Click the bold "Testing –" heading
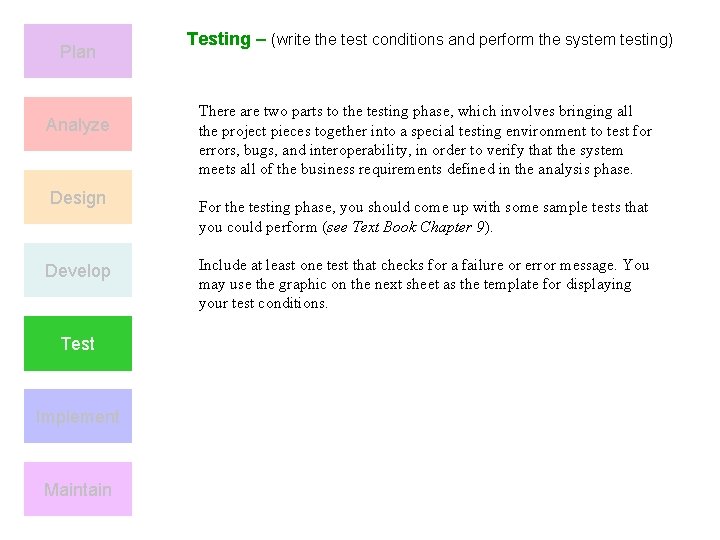The width and height of the screenshot is (720, 540). 226,39
